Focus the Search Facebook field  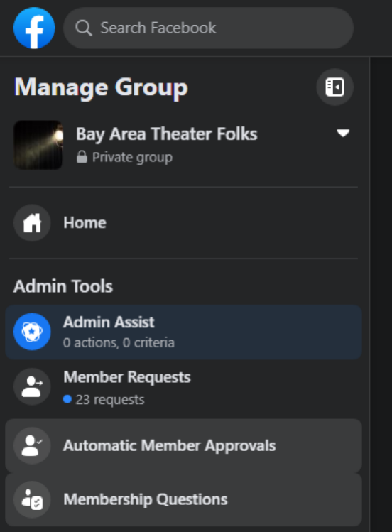[x=208, y=28]
